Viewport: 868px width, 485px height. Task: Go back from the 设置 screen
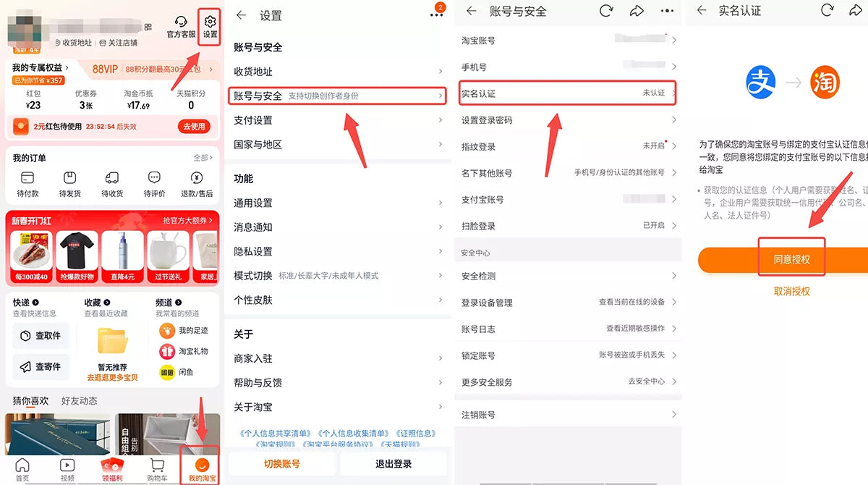[x=241, y=15]
